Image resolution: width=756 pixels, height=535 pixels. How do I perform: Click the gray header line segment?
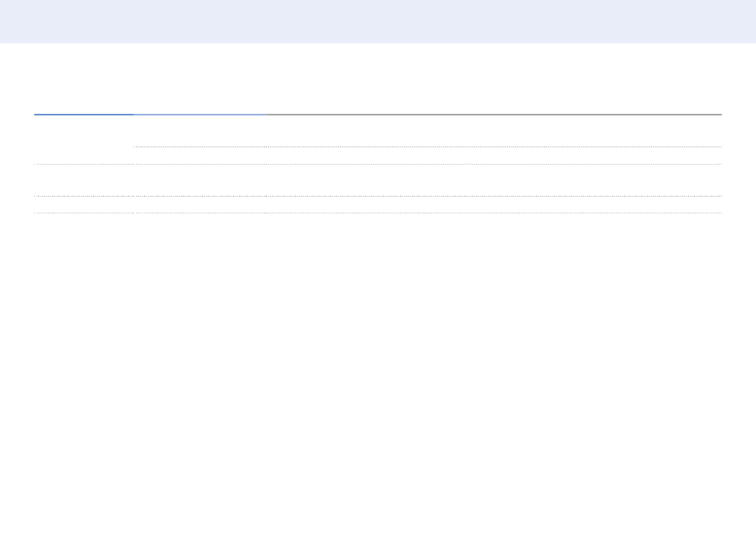(x=494, y=115)
